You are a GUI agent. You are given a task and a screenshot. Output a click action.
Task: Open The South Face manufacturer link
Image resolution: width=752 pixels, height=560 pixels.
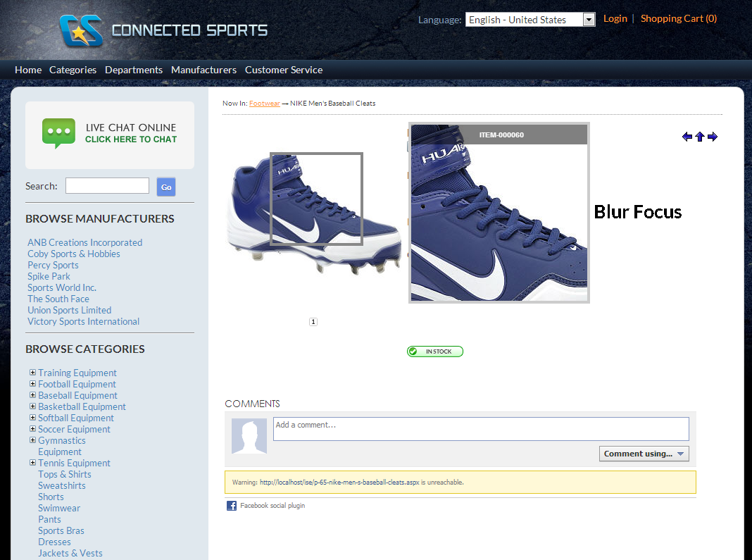(58, 299)
